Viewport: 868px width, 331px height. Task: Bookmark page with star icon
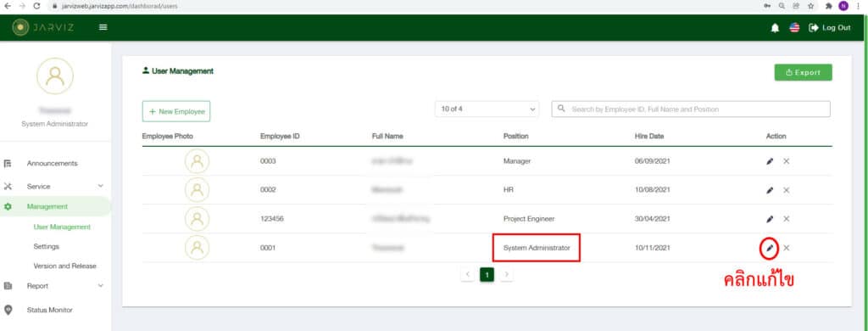click(x=810, y=6)
